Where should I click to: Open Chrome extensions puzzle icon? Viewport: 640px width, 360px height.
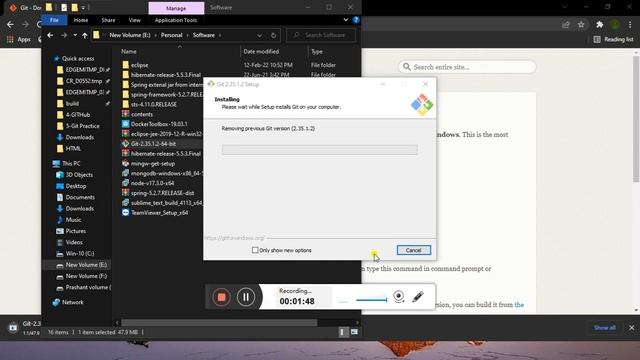599,25
